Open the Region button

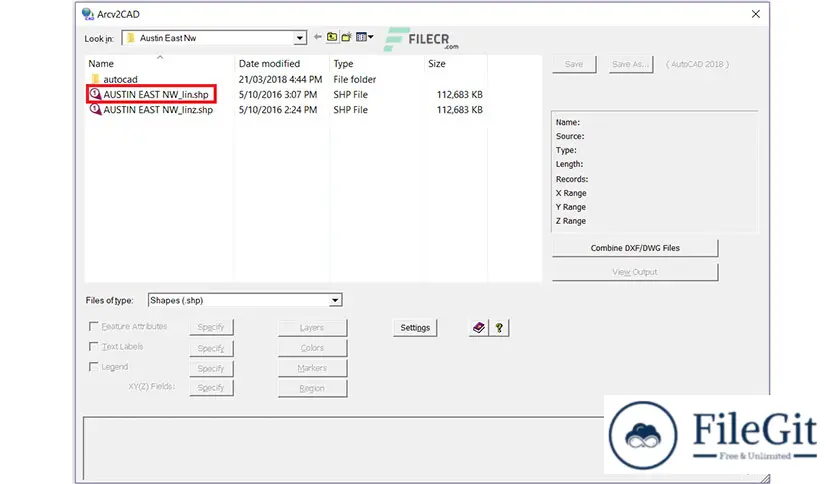pyautogui.click(x=312, y=388)
